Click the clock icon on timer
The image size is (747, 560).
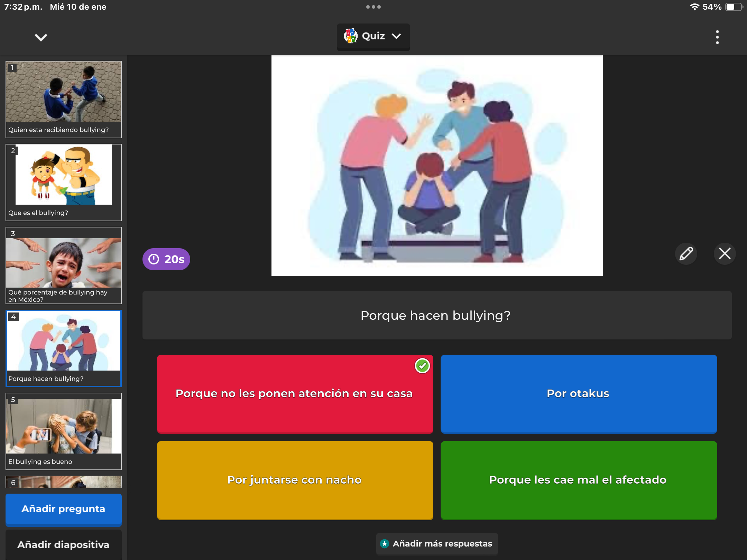pyautogui.click(x=154, y=259)
